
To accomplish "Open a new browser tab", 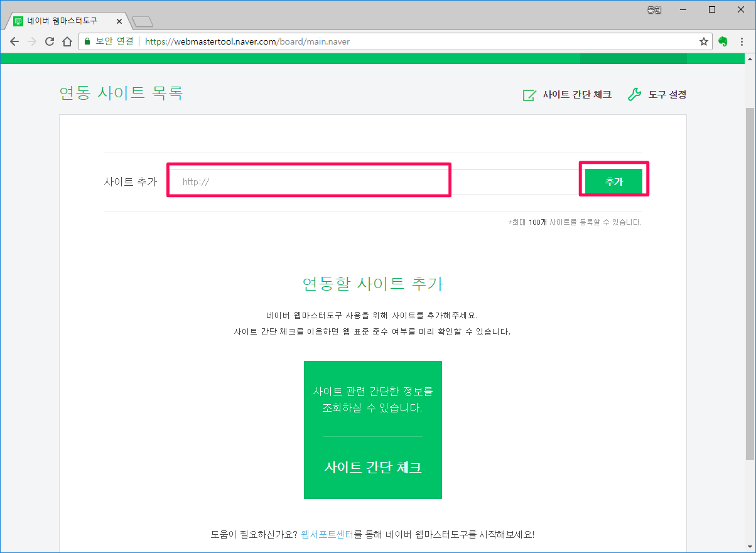I will (x=143, y=22).
